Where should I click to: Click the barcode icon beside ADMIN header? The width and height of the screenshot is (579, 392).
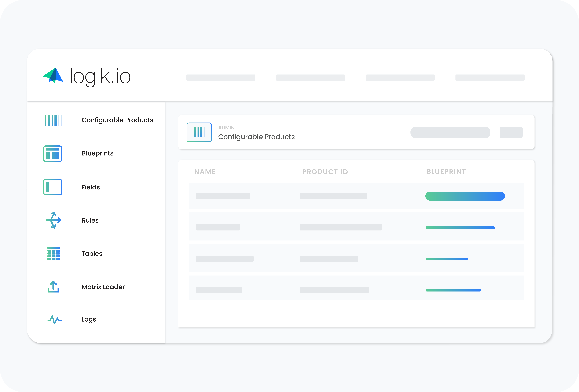click(199, 132)
